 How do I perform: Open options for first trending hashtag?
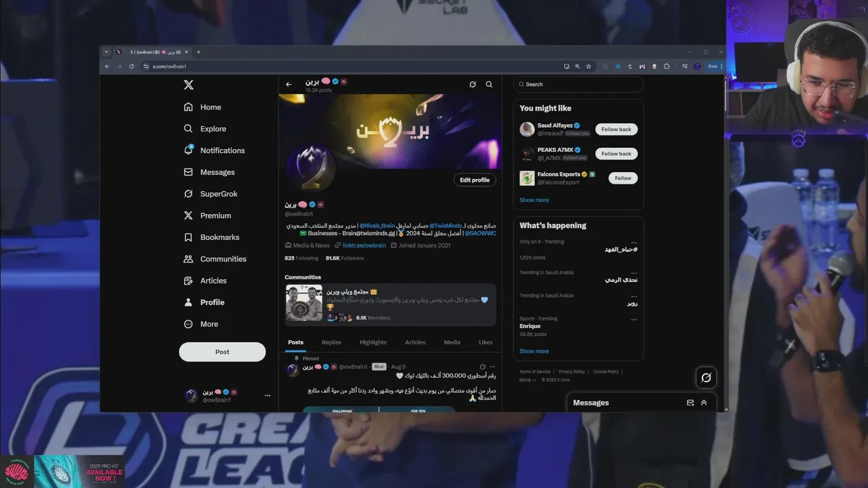(634, 242)
